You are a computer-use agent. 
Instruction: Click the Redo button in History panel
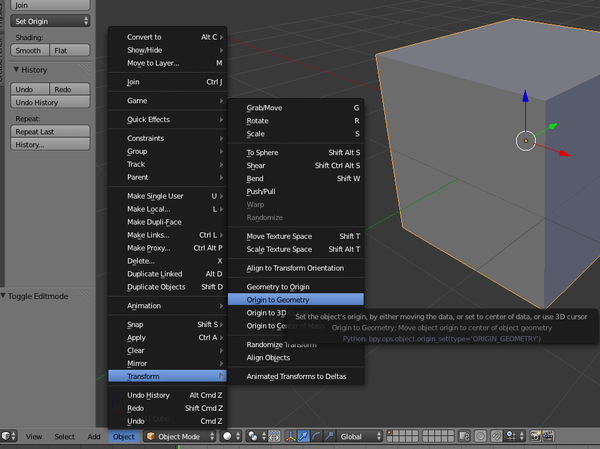(70, 89)
